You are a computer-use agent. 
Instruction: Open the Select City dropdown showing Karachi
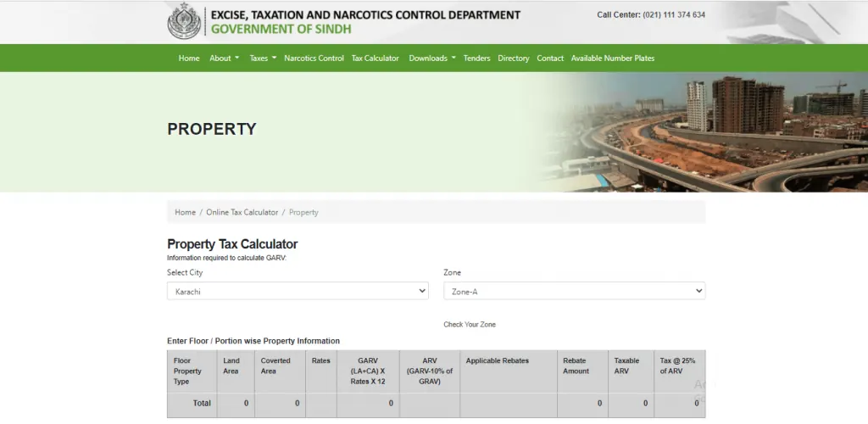pos(298,291)
